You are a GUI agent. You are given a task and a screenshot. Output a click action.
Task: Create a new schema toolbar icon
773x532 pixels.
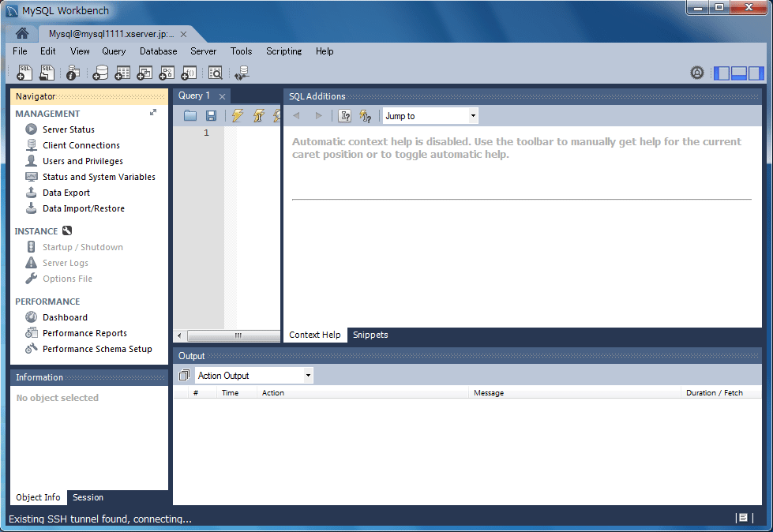100,73
